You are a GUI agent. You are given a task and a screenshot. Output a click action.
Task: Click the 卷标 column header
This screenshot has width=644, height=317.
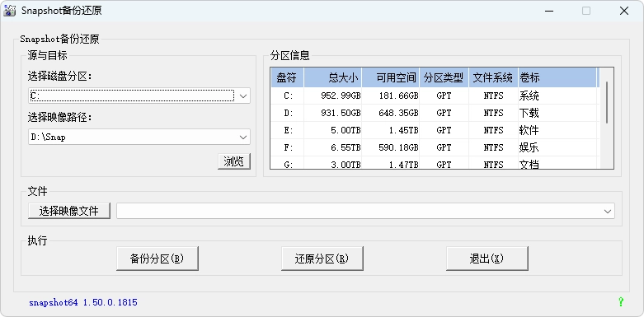pos(557,77)
